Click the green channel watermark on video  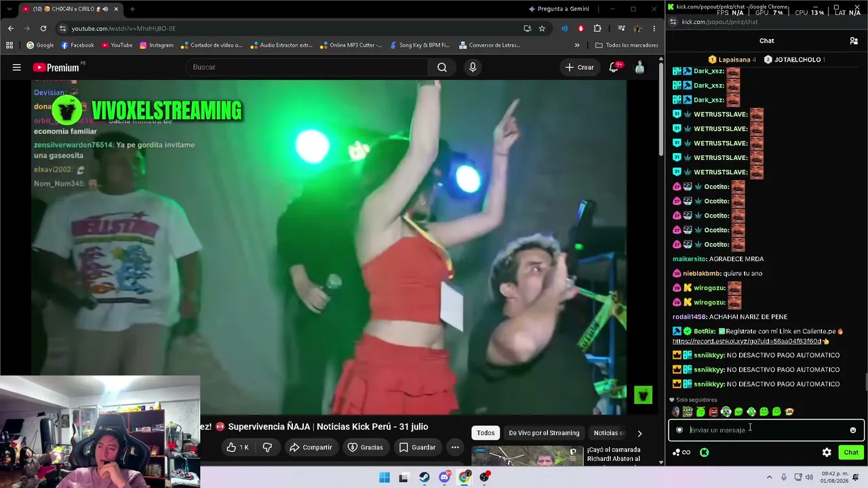pyautogui.click(x=643, y=394)
